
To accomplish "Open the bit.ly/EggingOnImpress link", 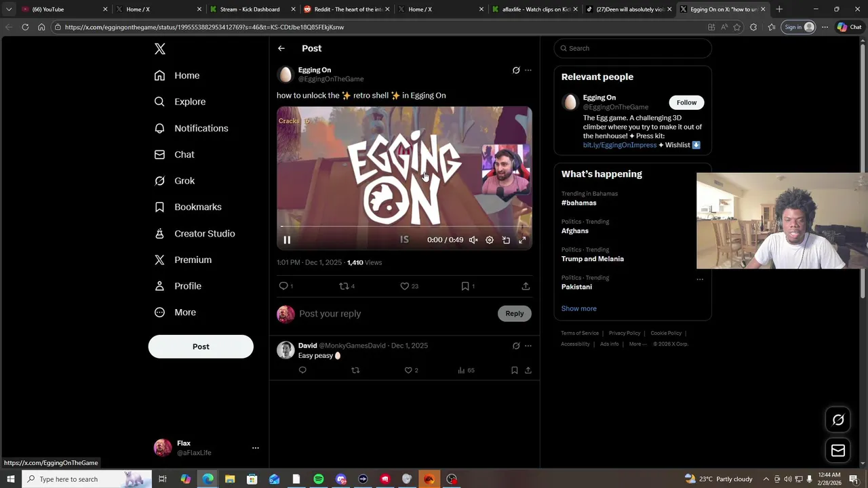I will point(620,145).
